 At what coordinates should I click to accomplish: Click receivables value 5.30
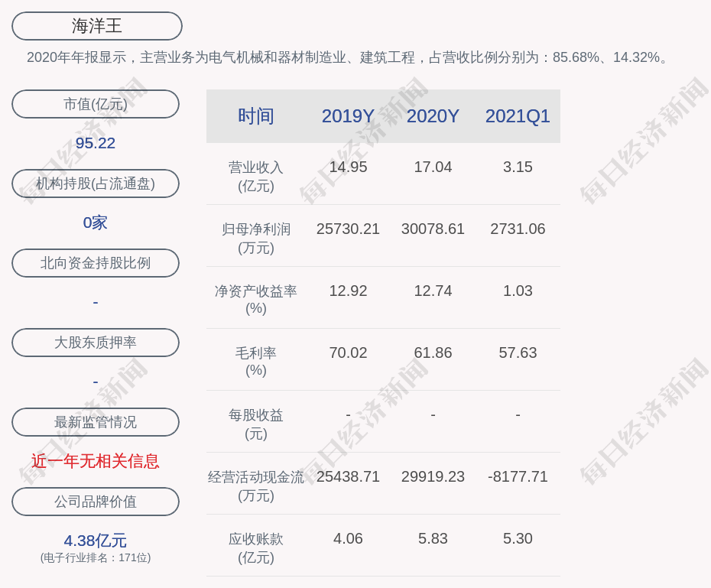(x=518, y=538)
